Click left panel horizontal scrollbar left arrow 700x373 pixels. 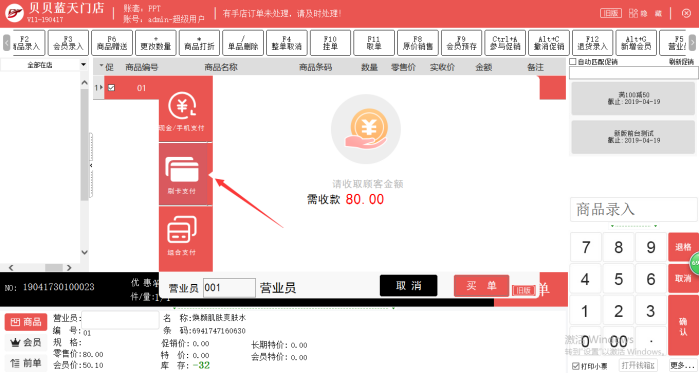(x=11, y=268)
